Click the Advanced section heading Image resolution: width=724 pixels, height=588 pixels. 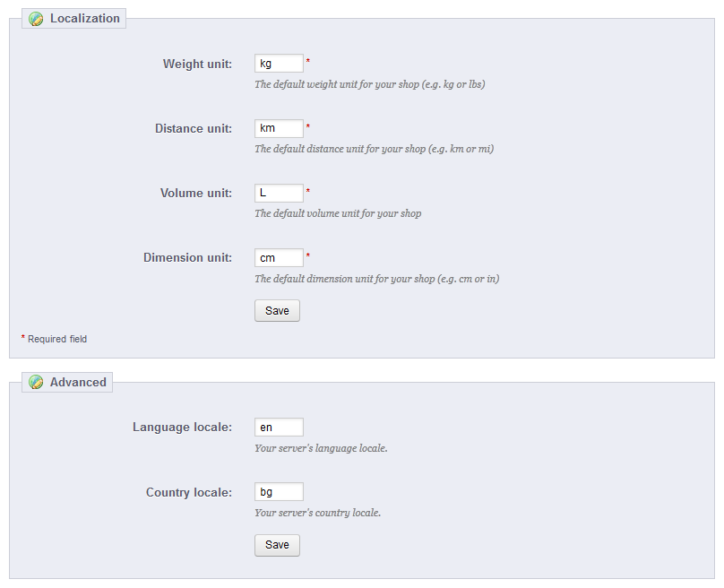click(x=78, y=382)
